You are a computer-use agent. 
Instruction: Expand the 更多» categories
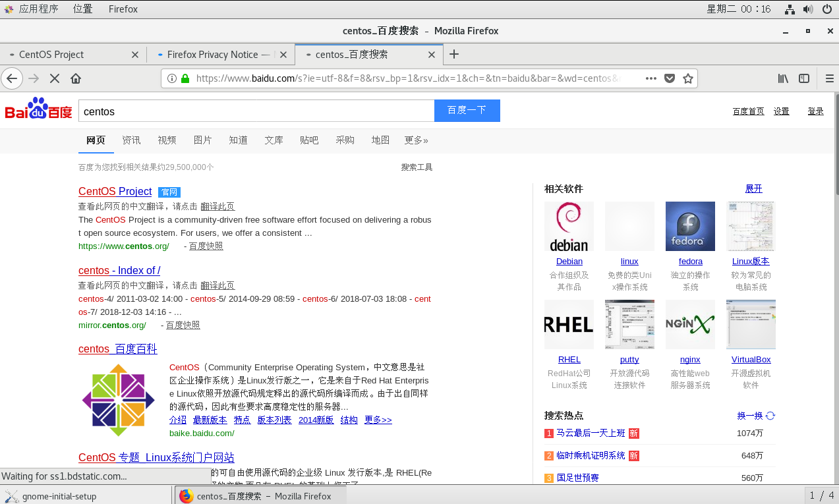(417, 140)
